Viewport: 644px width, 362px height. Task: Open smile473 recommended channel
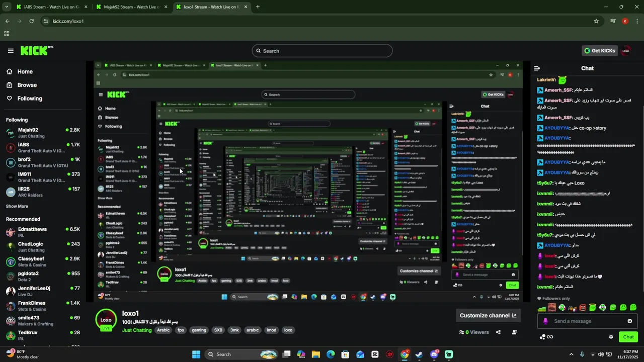click(x=43, y=320)
